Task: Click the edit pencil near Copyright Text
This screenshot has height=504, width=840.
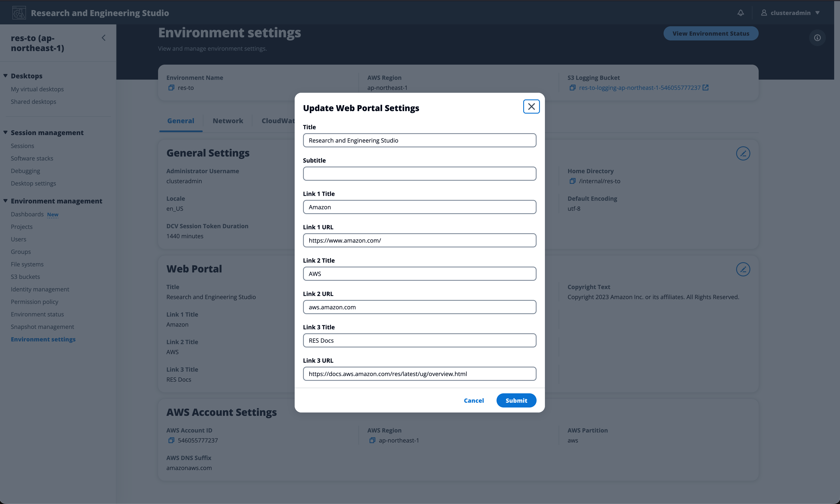Action: click(x=743, y=269)
